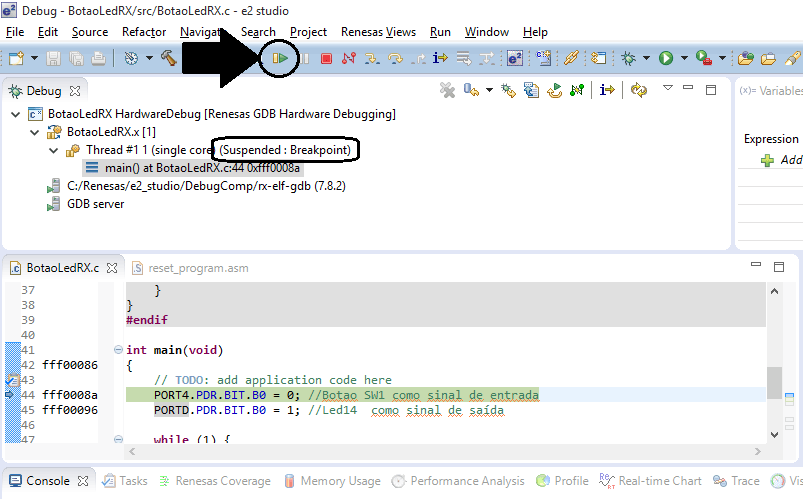Click the Save All icon

[x=76, y=58]
